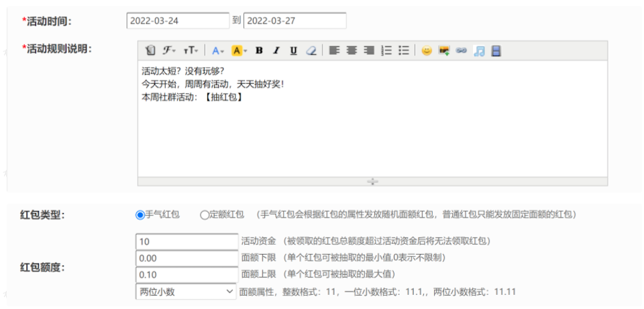This screenshot has height=309, width=644.
Task: Apply italic style in rules editor
Action: (x=276, y=51)
